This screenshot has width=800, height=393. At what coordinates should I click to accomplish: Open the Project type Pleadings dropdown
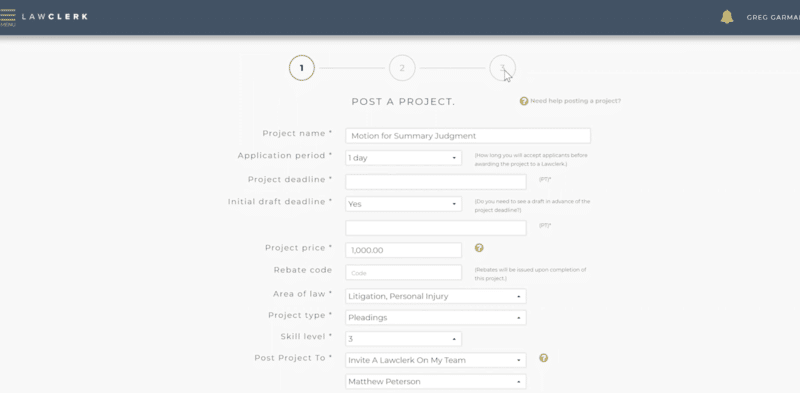coord(436,317)
